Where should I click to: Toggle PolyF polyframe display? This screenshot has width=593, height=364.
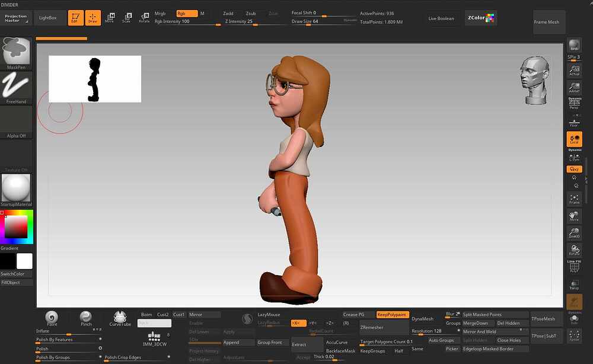(574, 267)
